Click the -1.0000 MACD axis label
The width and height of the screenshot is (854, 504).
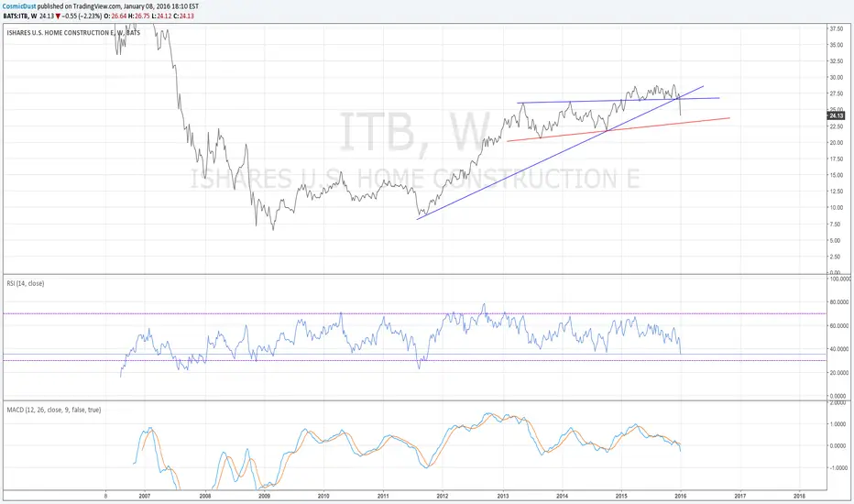(x=838, y=467)
